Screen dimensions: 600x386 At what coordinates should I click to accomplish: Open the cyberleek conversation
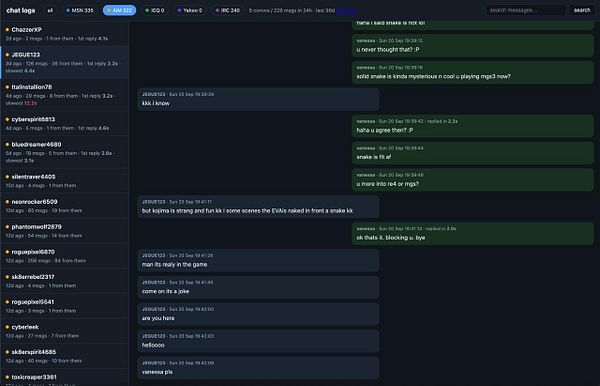pos(64,331)
